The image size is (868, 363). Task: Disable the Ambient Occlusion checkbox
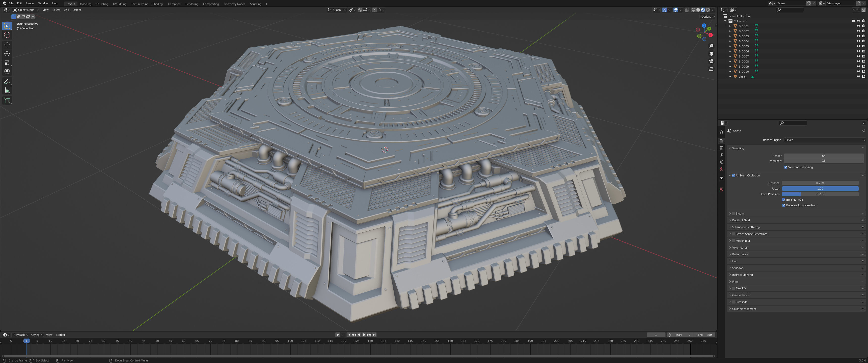click(733, 175)
